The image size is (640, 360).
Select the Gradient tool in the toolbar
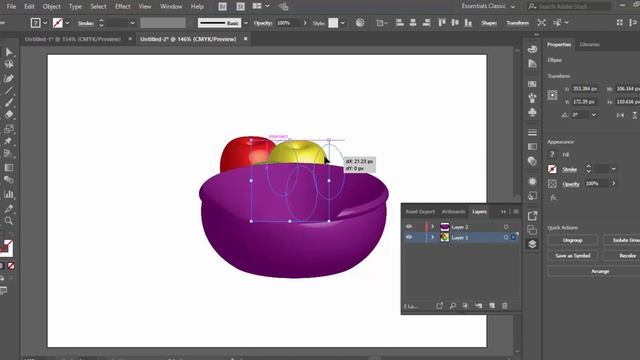[9, 168]
